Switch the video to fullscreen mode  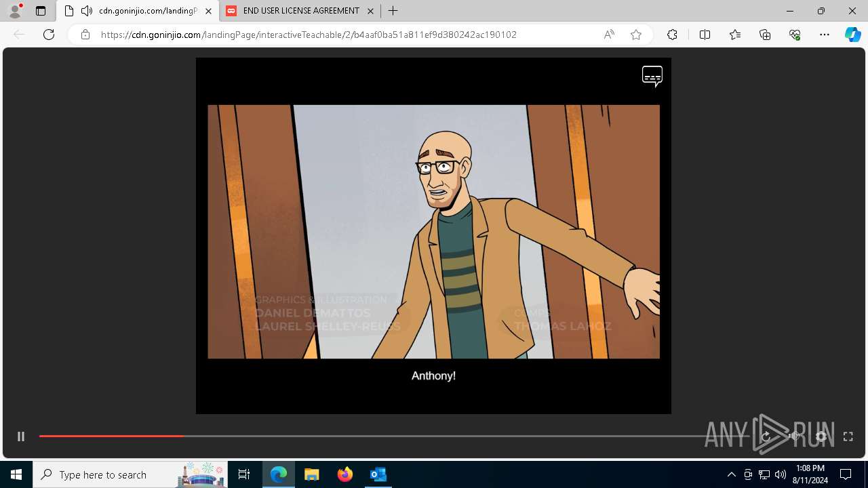pos(848,436)
